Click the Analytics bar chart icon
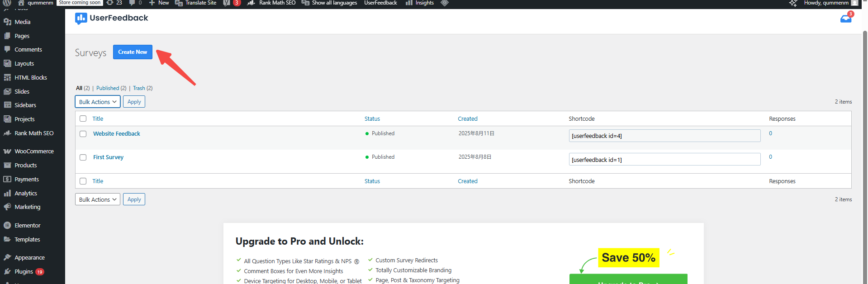Image resolution: width=868 pixels, height=284 pixels. coord(7,193)
